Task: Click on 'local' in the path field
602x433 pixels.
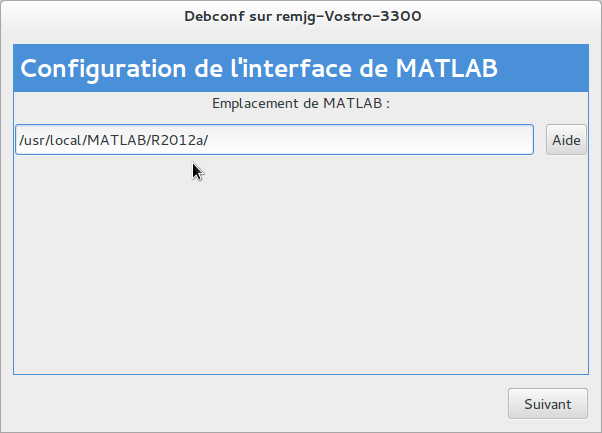Action: point(64,140)
